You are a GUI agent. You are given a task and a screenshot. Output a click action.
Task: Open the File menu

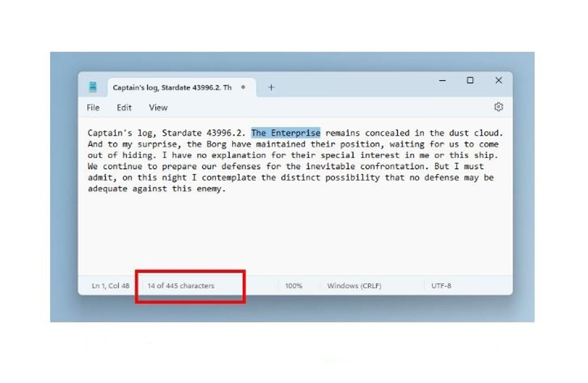(93, 107)
